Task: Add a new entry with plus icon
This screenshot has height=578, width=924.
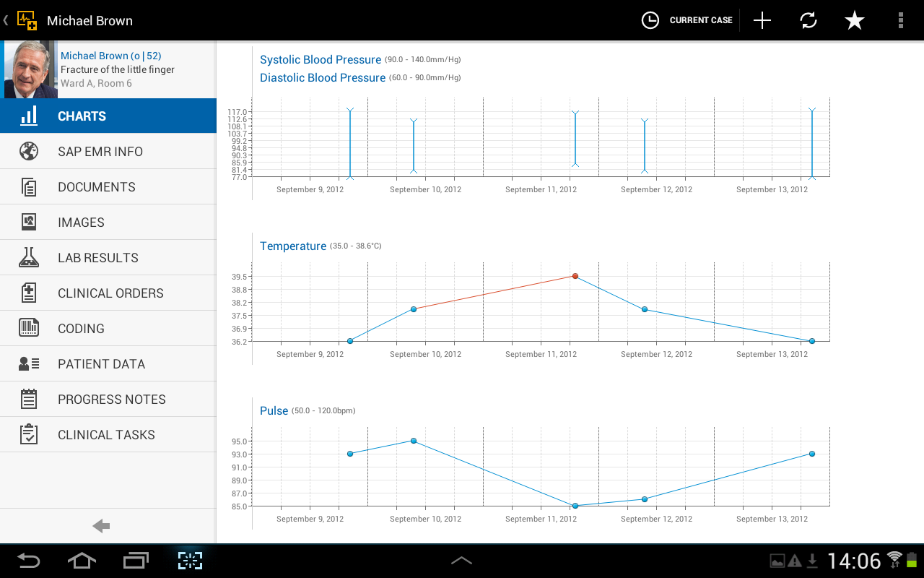Action: (762, 20)
